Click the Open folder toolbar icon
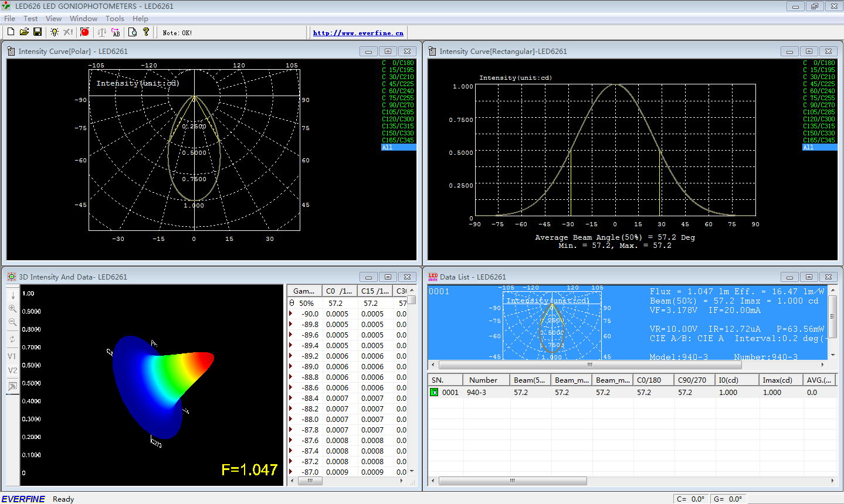This screenshot has height=504, width=844. pos(24,32)
